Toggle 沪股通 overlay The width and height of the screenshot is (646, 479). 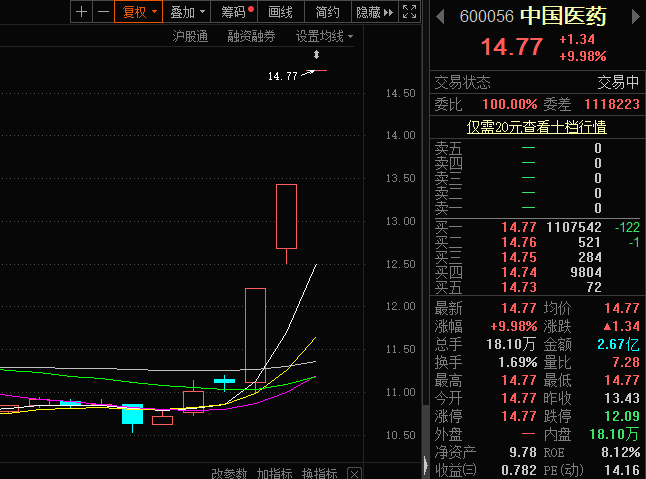(190, 36)
